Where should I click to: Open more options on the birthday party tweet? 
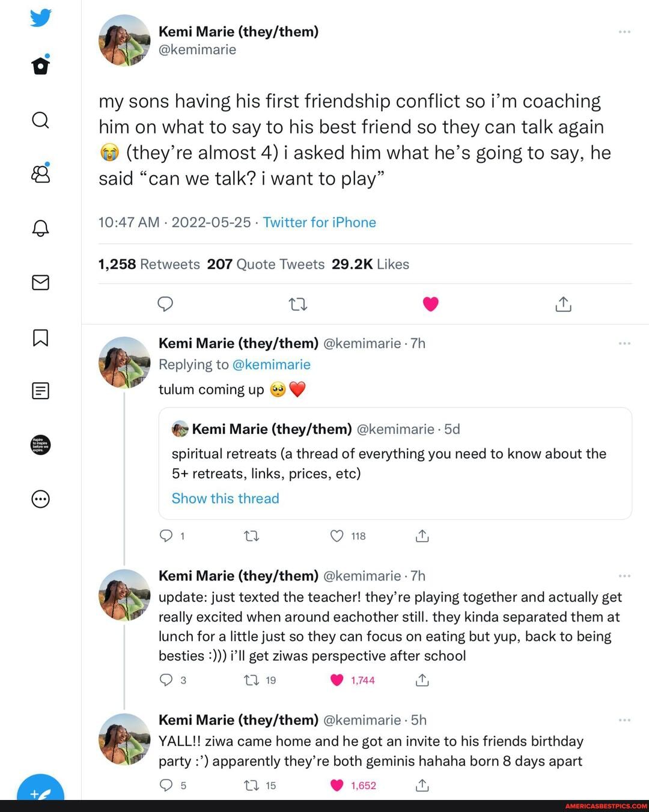624,719
